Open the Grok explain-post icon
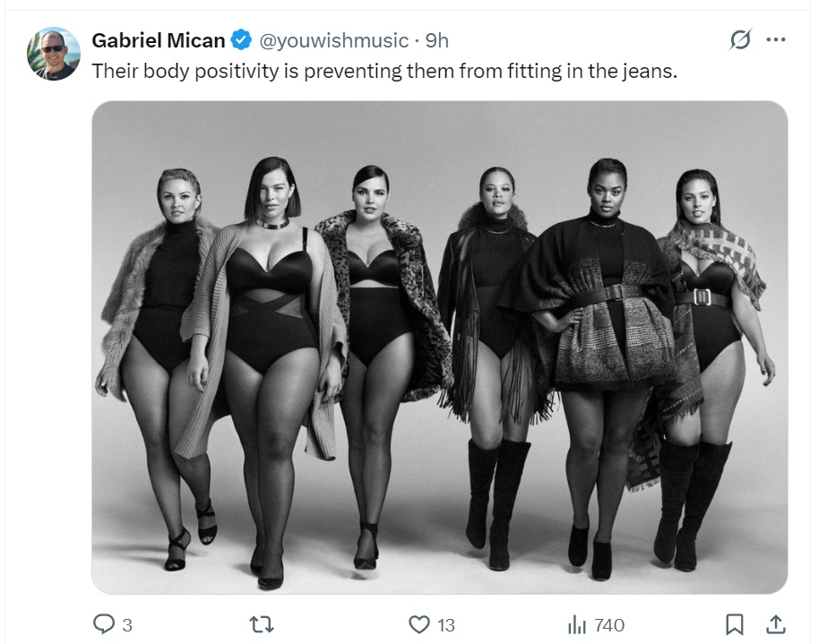The width and height of the screenshot is (827, 644). [x=740, y=40]
